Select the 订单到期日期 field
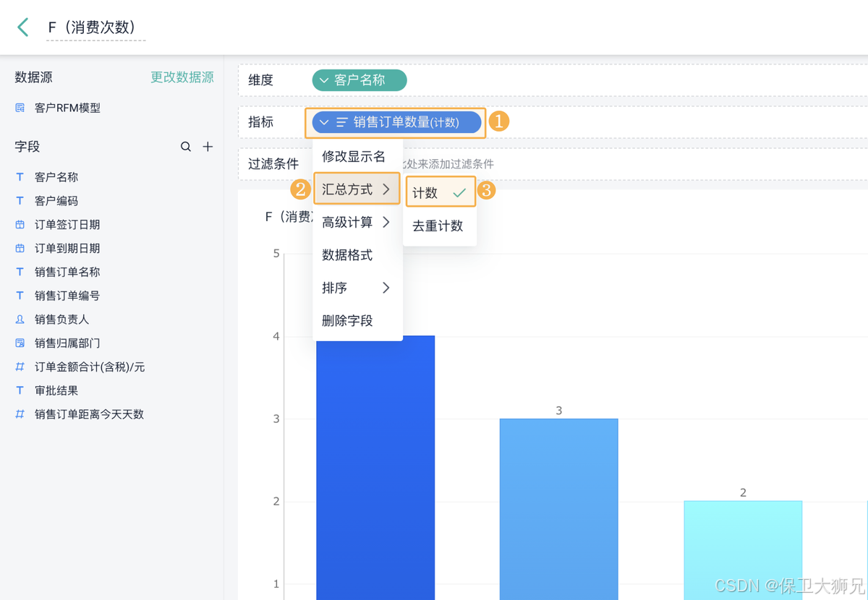Viewport: 868px width, 600px height. [x=67, y=248]
